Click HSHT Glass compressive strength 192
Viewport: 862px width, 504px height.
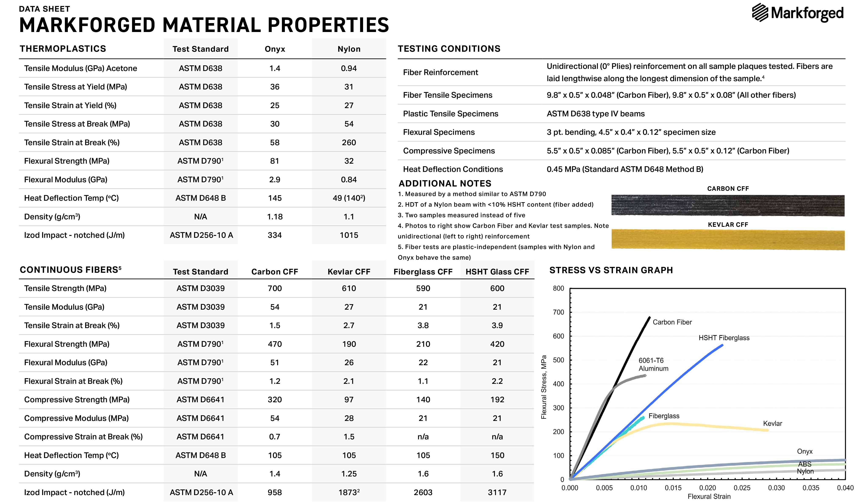point(497,400)
